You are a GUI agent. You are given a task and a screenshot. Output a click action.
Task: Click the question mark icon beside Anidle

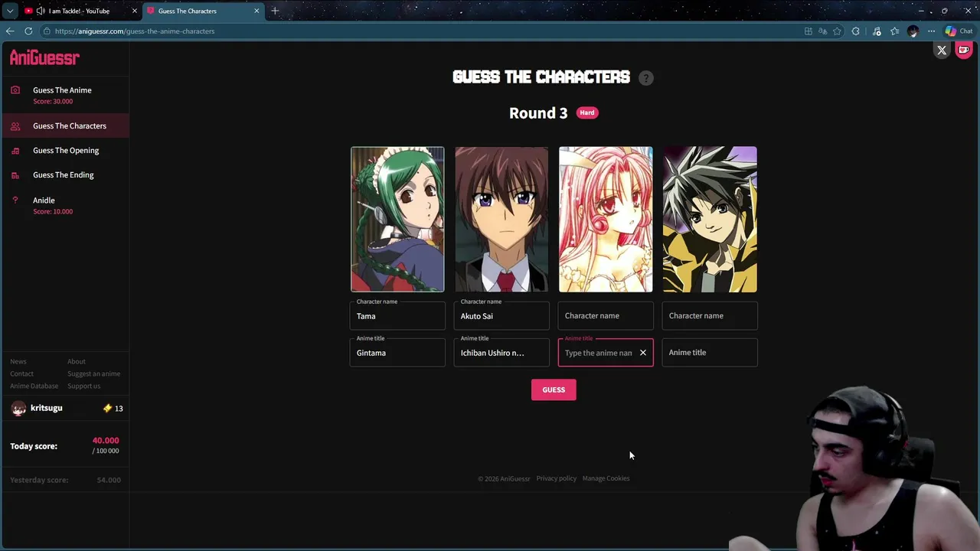point(15,201)
